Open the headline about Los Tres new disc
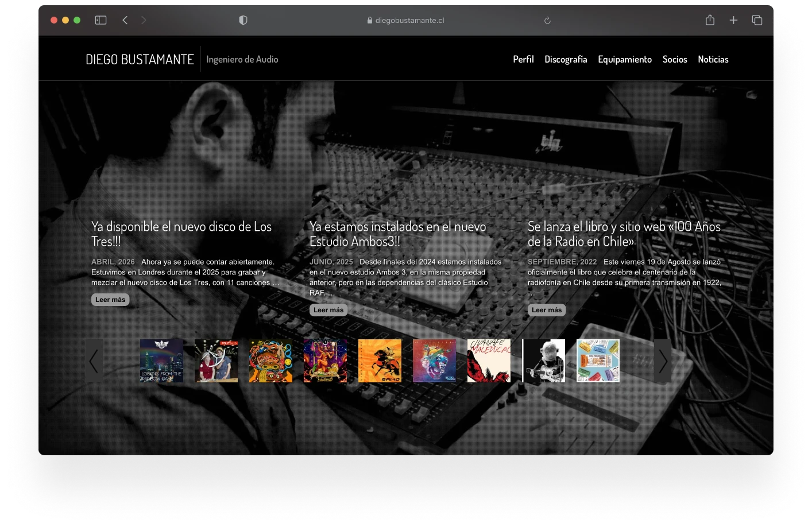Viewport: 812px width, 527px height. coord(181,234)
